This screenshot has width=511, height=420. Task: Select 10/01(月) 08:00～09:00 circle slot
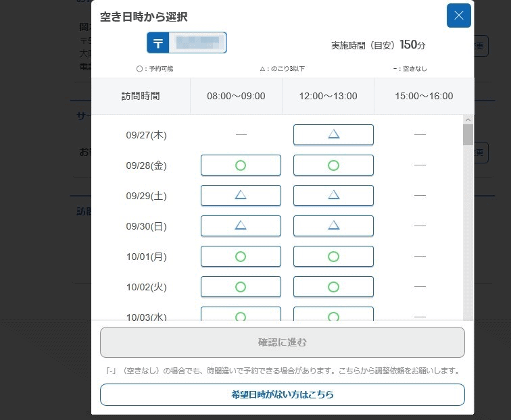tap(241, 257)
